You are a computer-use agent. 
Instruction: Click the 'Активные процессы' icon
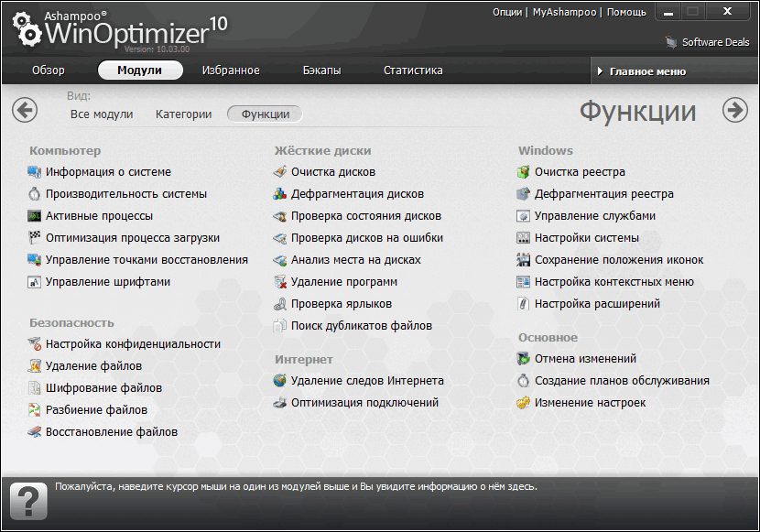(35, 216)
